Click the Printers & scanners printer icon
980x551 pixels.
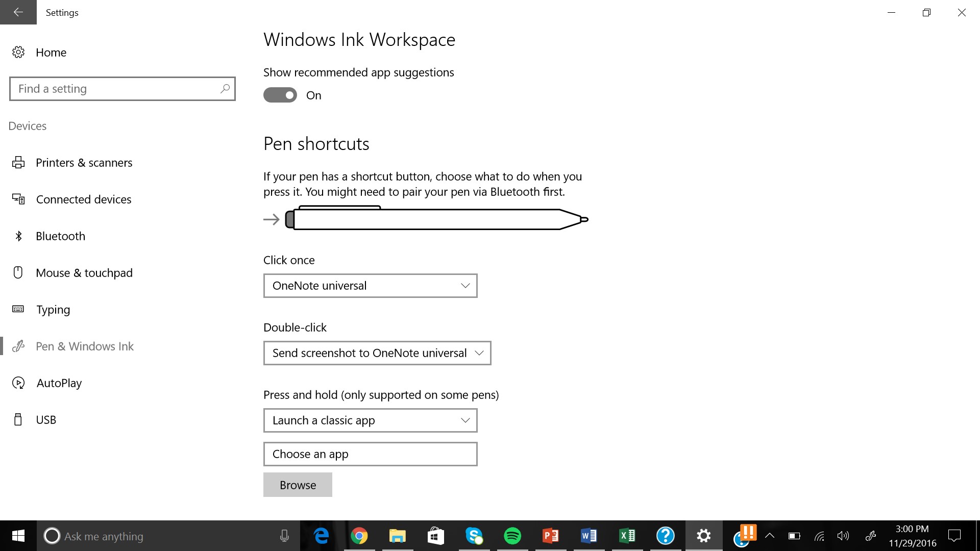pyautogui.click(x=18, y=162)
